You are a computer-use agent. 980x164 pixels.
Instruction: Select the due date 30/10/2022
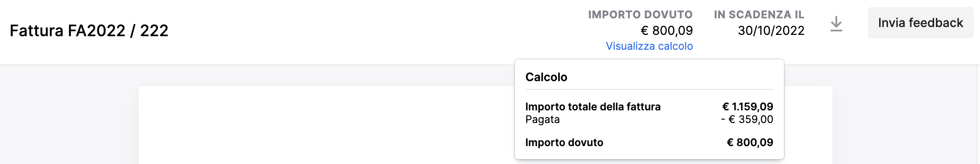pos(771,31)
